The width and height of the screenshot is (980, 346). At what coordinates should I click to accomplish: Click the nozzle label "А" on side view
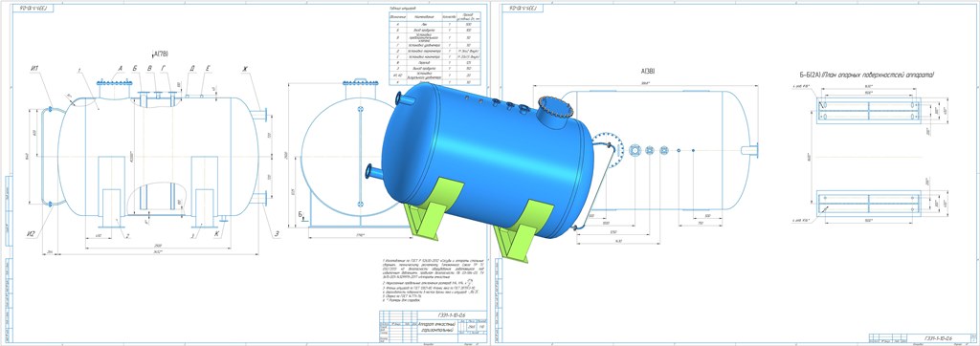120,69
